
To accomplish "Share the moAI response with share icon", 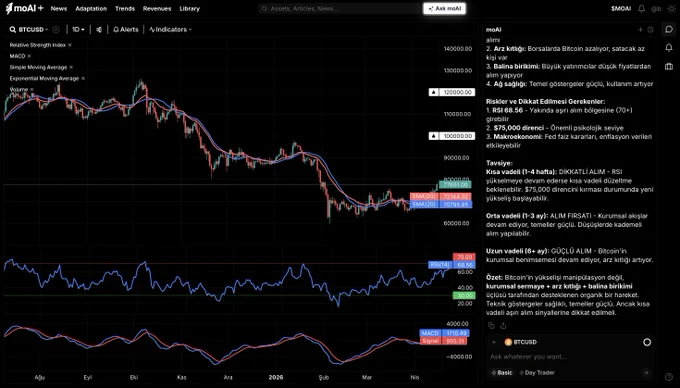I will click(503, 326).
